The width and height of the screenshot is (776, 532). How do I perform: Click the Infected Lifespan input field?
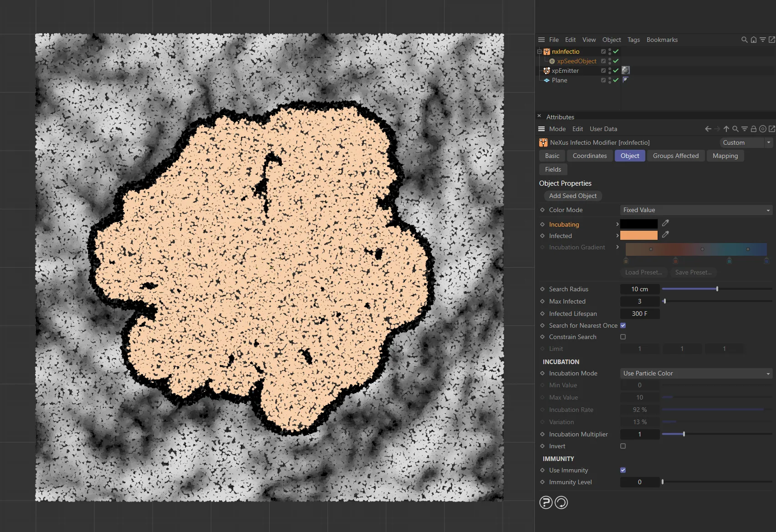tap(639, 314)
